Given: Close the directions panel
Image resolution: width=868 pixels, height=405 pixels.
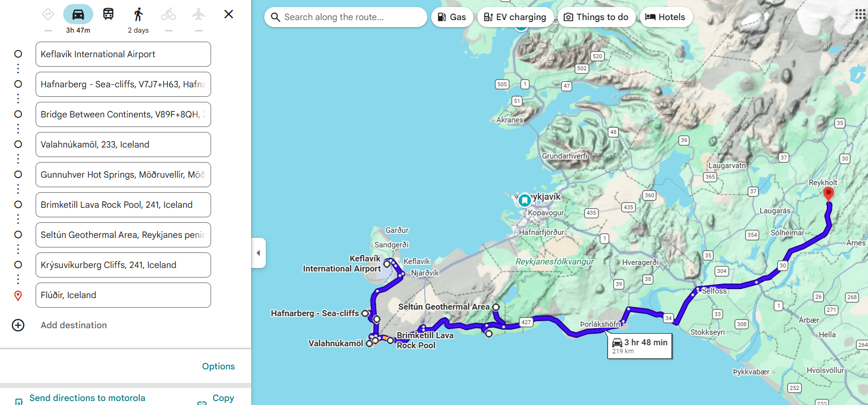Looking at the screenshot, I should [x=229, y=14].
